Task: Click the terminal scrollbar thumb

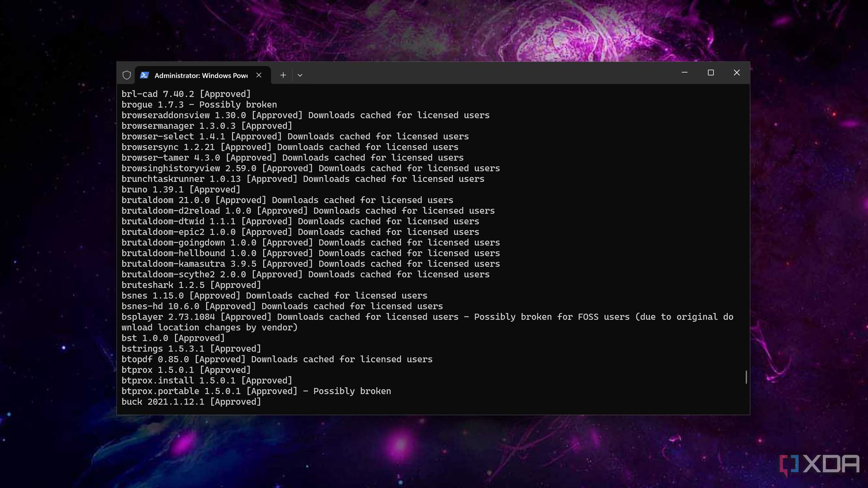Action: 746,377
